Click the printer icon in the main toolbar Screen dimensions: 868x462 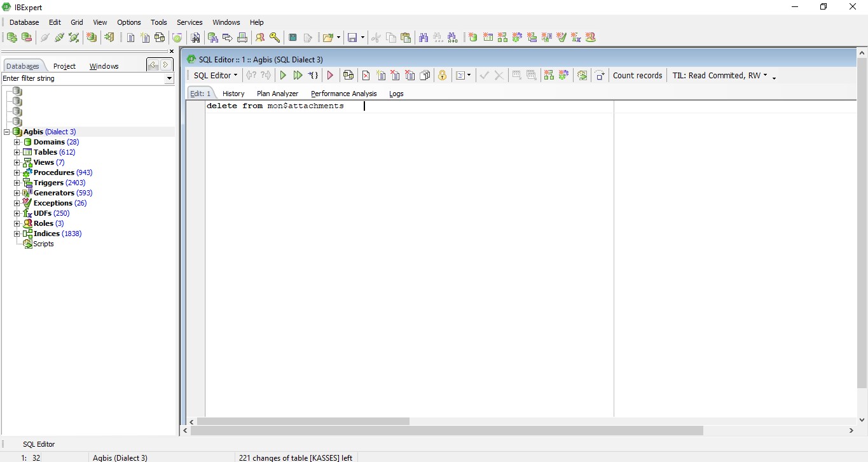pyautogui.click(x=242, y=38)
